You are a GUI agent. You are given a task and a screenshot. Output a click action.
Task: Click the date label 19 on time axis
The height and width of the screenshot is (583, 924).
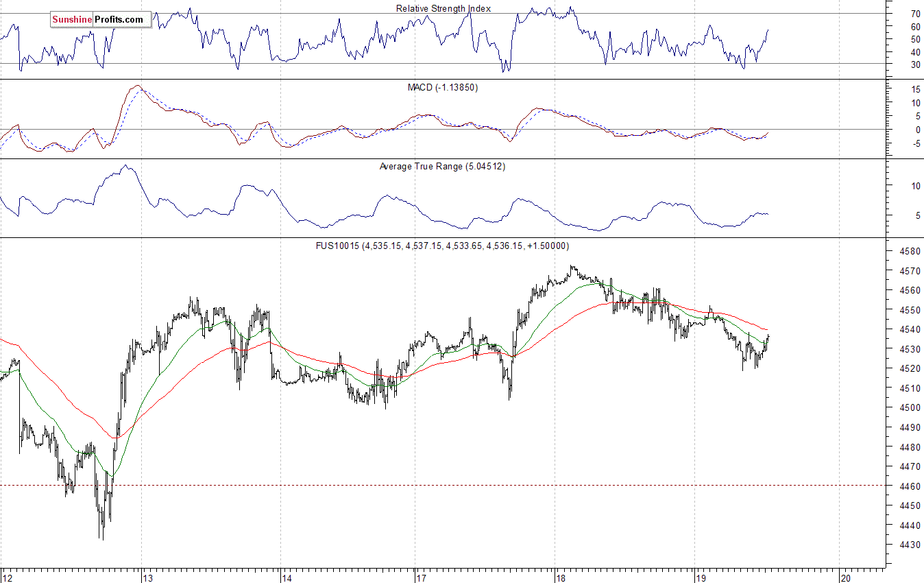pos(701,578)
